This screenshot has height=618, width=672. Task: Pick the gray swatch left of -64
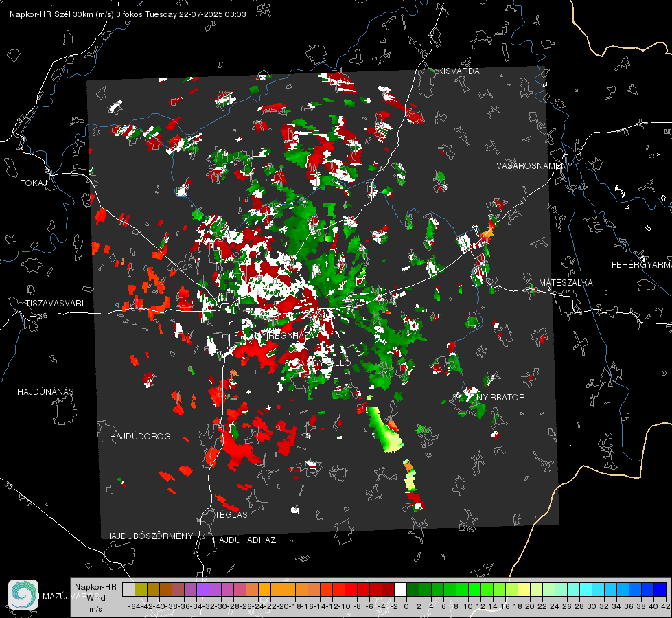(x=128, y=590)
